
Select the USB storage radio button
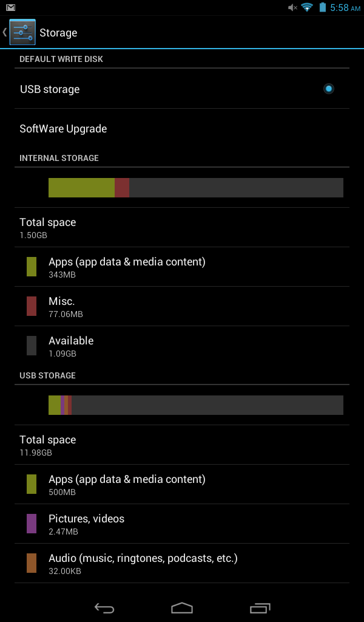pos(328,89)
